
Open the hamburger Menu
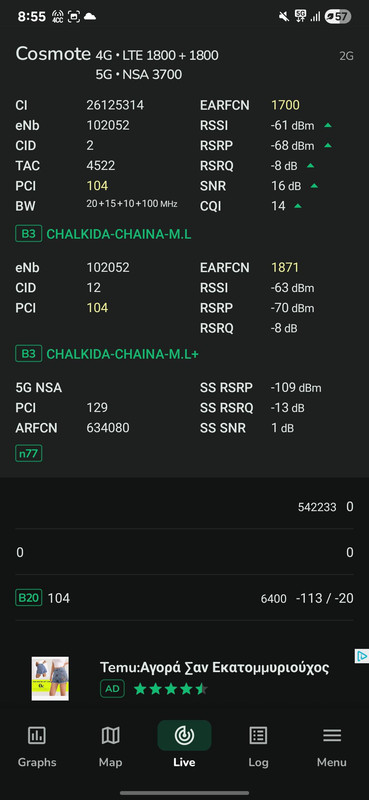[x=332, y=747]
